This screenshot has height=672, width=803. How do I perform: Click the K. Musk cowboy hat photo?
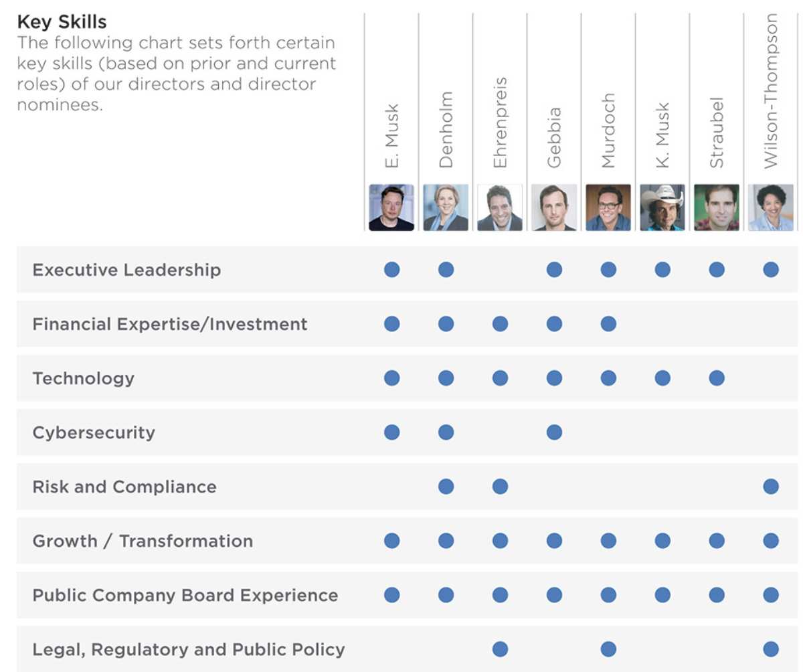coord(662,207)
